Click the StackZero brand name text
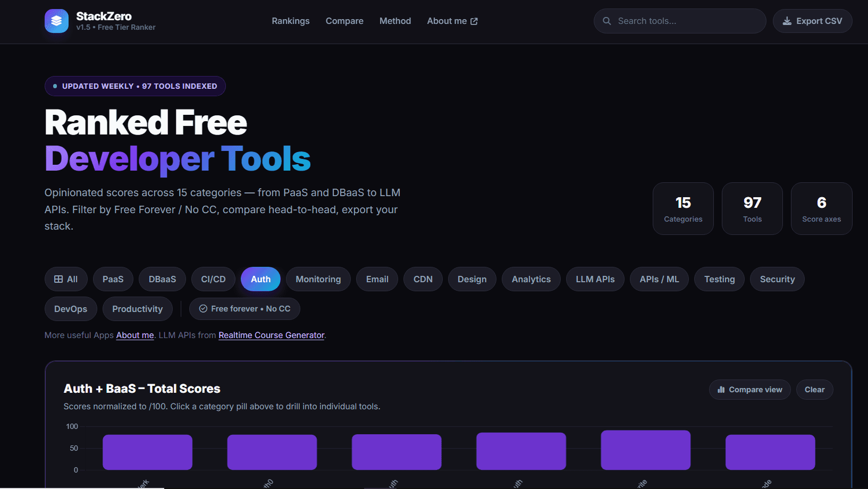 point(104,16)
